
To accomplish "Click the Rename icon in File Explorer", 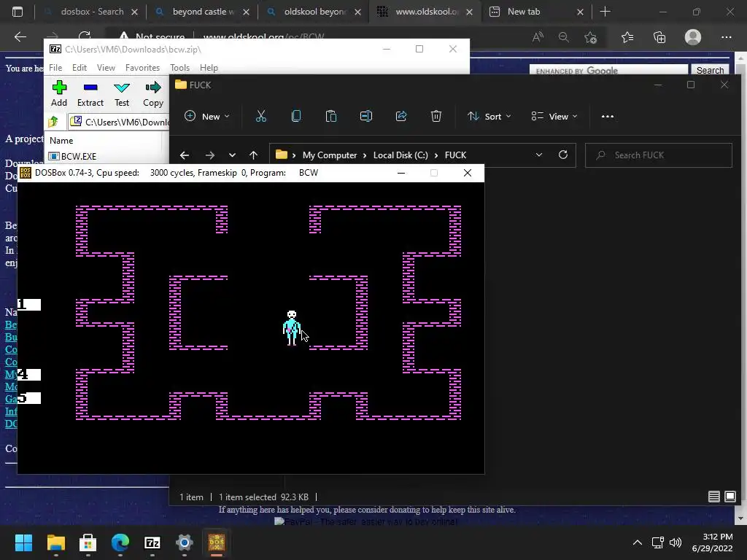I will click(366, 116).
